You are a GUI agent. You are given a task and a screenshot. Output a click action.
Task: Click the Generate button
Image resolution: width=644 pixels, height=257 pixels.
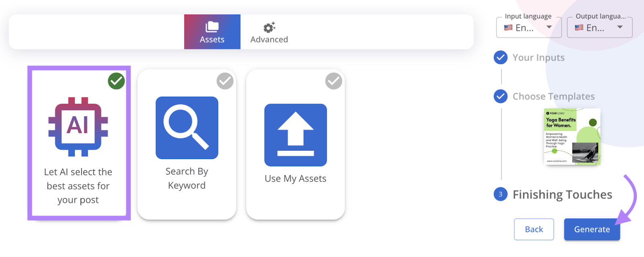point(592,229)
